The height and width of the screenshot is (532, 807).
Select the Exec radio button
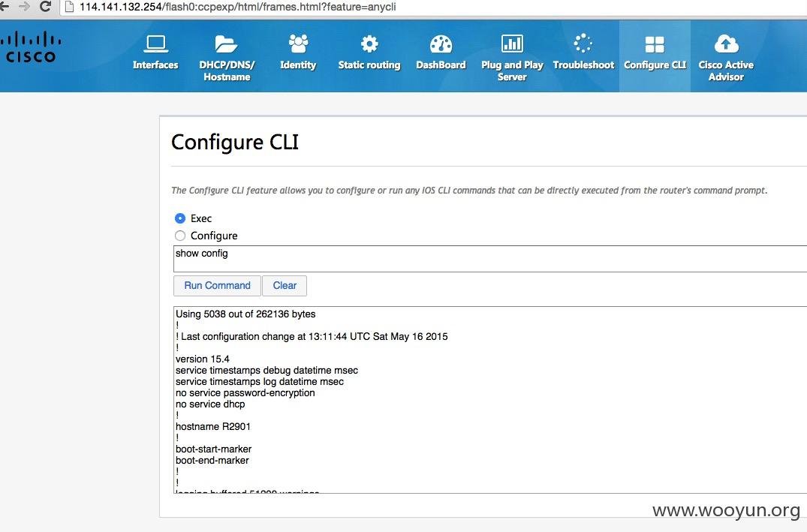tap(179, 218)
